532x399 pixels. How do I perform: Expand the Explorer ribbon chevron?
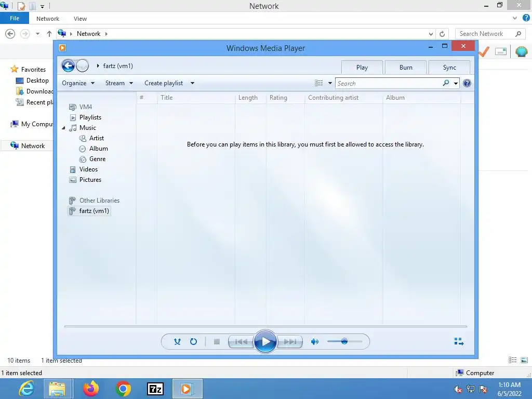pyautogui.click(x=515, y=18)
